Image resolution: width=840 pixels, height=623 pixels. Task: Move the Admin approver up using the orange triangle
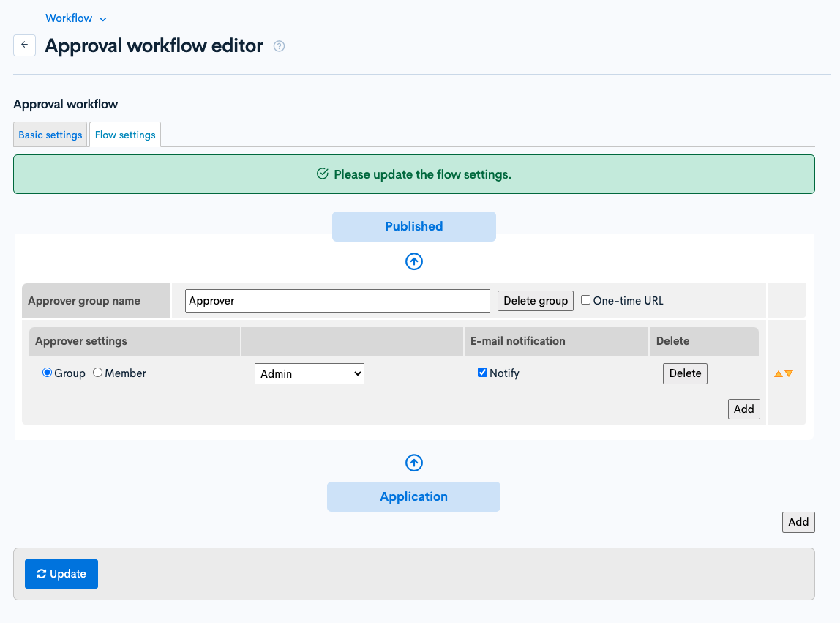[778, 373]
